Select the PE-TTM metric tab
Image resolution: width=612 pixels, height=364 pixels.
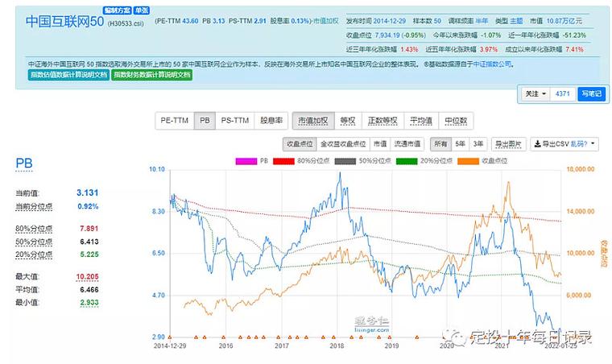point(175,121)
